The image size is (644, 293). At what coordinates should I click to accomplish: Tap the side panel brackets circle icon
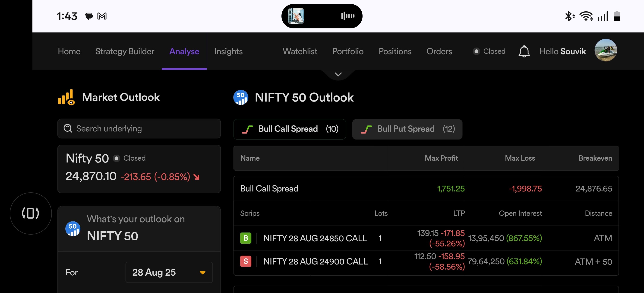[x=31, y=213]
